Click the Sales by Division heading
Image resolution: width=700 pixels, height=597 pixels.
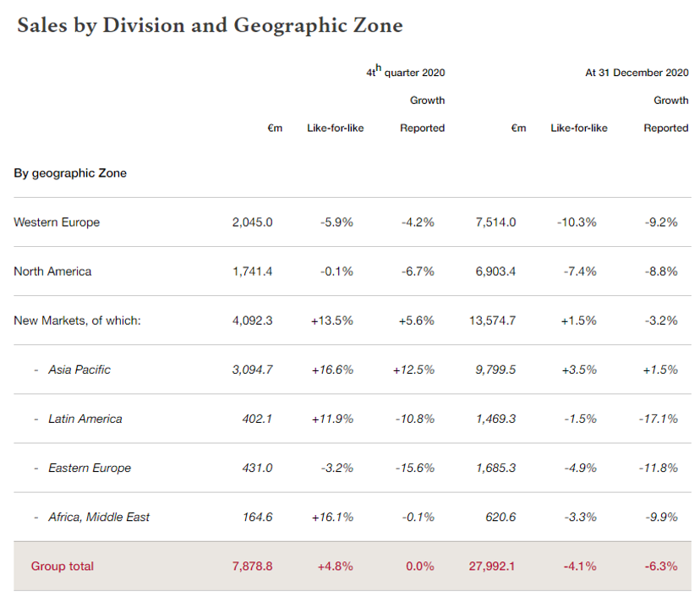pyautogui.click(x=210, y=25)
